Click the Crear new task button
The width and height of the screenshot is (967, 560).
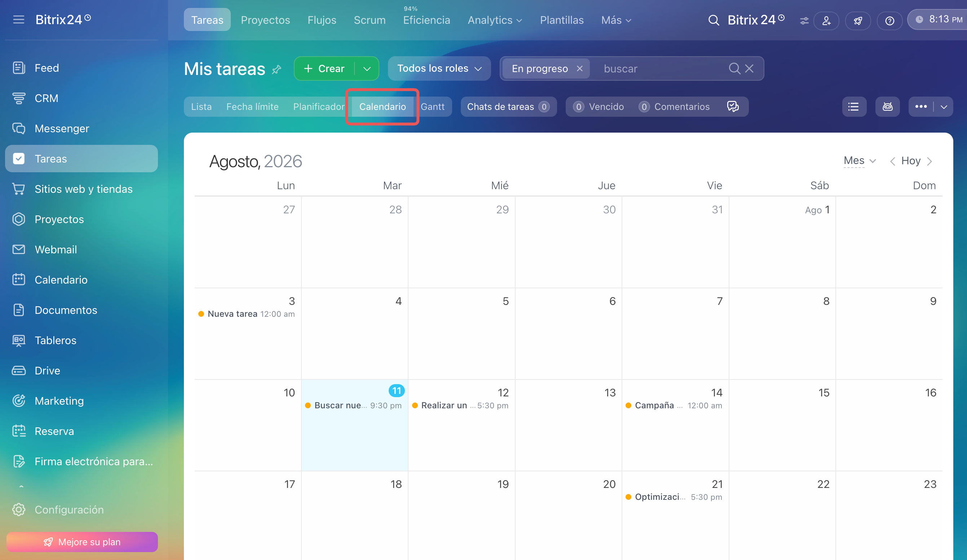pyautogui.click(x=324, y=69)
